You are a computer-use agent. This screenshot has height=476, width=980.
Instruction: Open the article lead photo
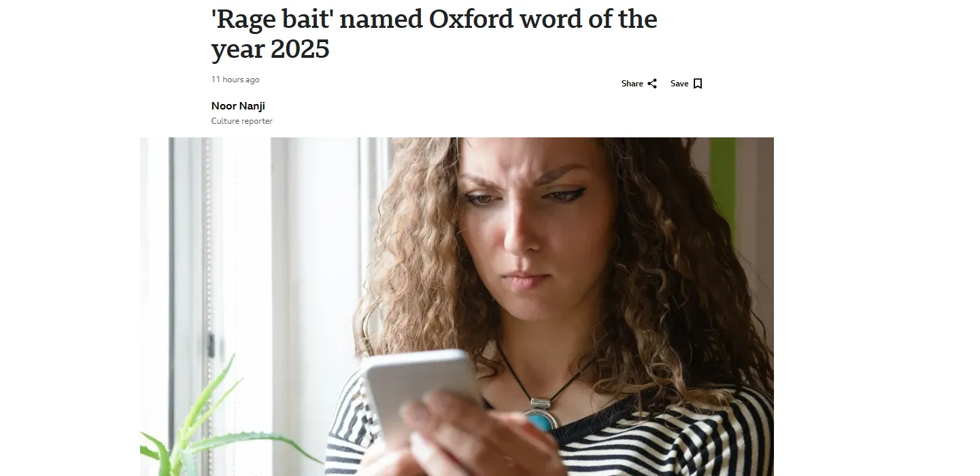457,307
